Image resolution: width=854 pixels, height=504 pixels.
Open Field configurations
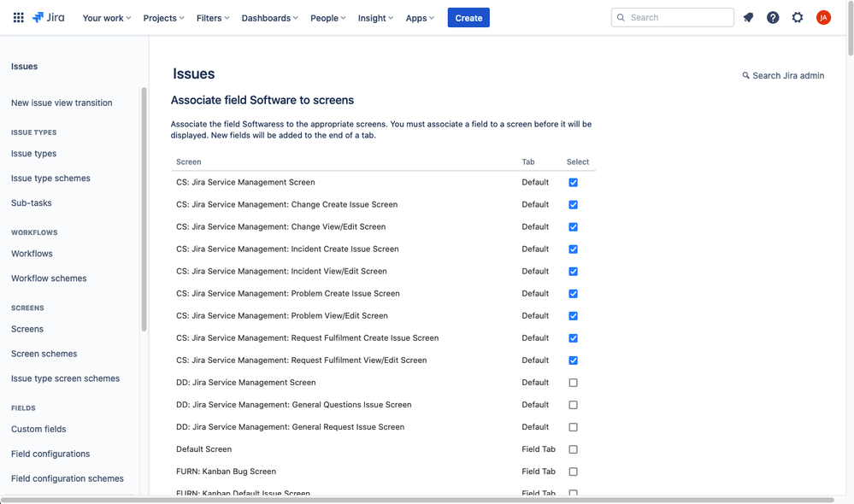coord(50,454)
